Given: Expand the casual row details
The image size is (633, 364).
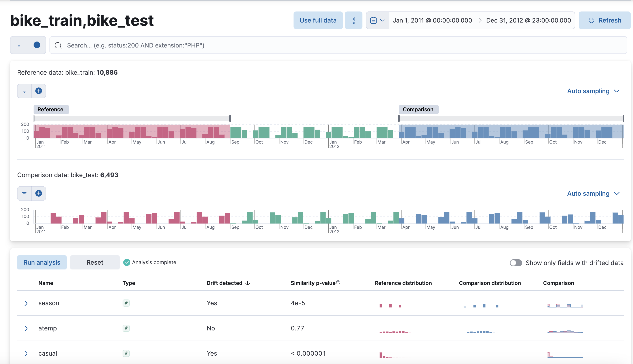Looking at the screenshot, I should [26, 353].
